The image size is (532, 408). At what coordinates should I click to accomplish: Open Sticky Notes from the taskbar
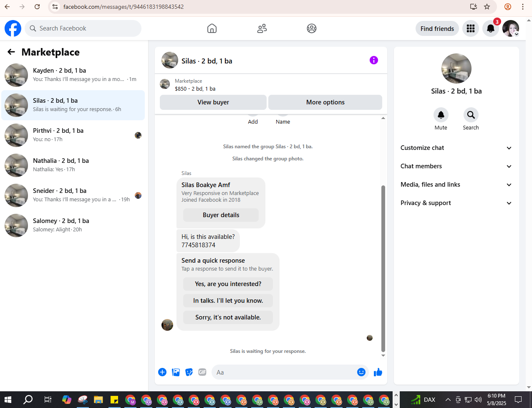click(114, 400)
